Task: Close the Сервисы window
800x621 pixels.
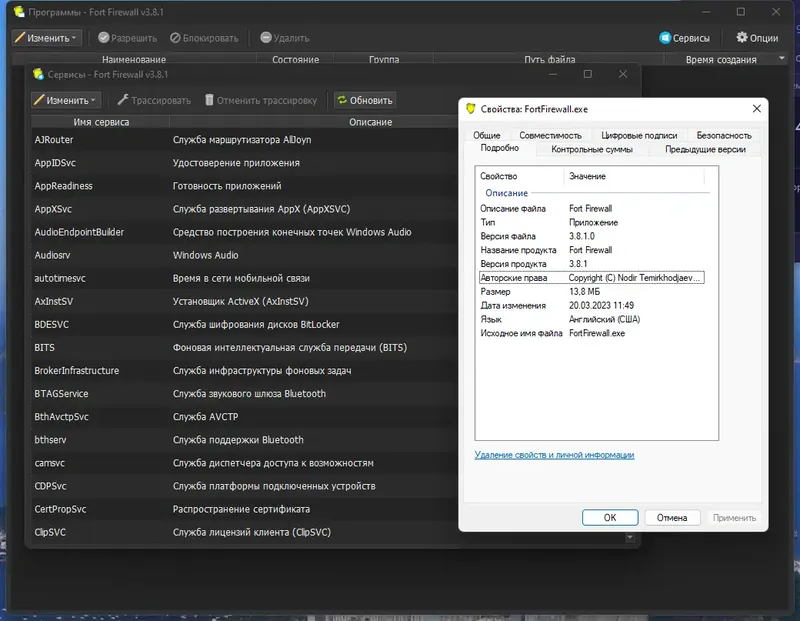Action: [623, 74]
